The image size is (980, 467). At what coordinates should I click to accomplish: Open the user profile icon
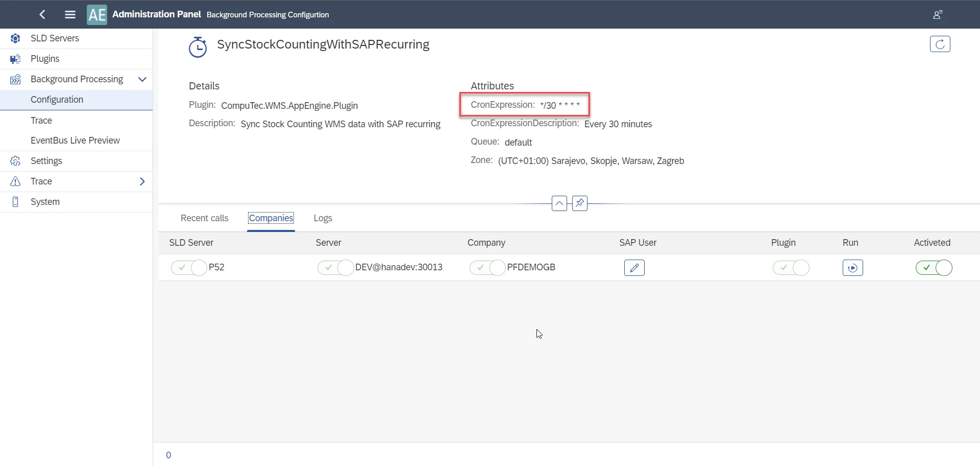tap(937, 14)
